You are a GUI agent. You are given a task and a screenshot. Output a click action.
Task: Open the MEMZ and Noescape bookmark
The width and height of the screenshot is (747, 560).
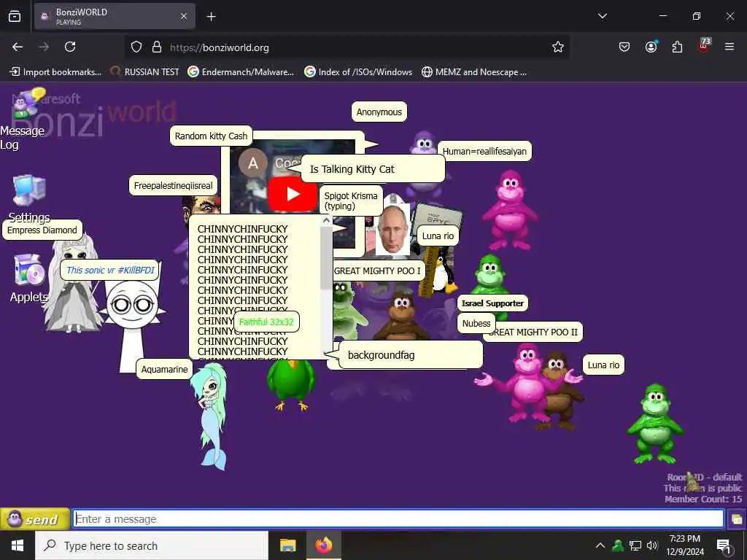474,72
